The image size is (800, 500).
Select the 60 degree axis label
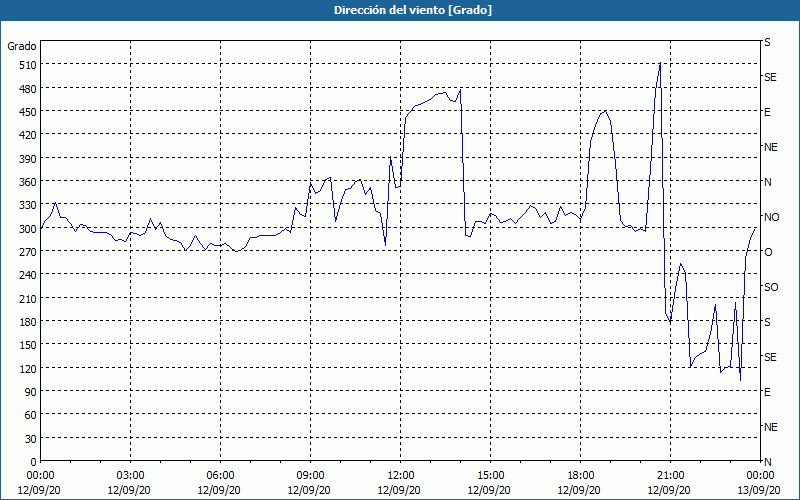pos(31,415)
